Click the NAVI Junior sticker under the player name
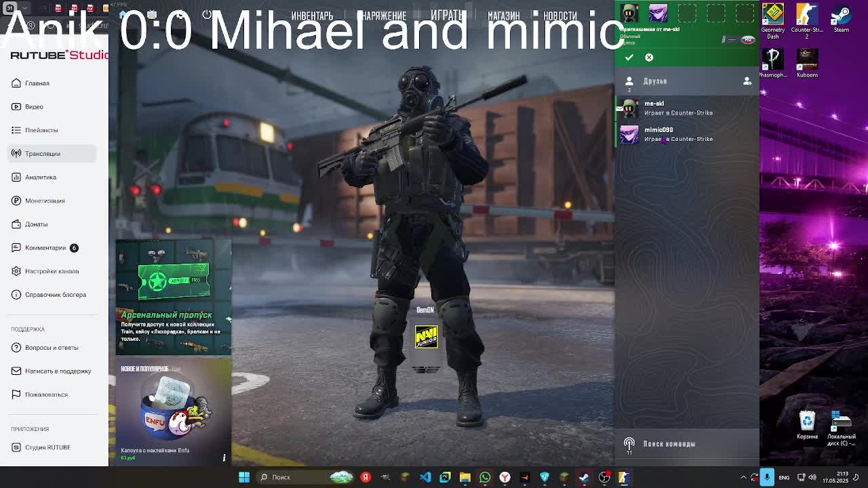The width and height of the screenshot is (868, 488). pyautogui.click(x=427, y=337)
